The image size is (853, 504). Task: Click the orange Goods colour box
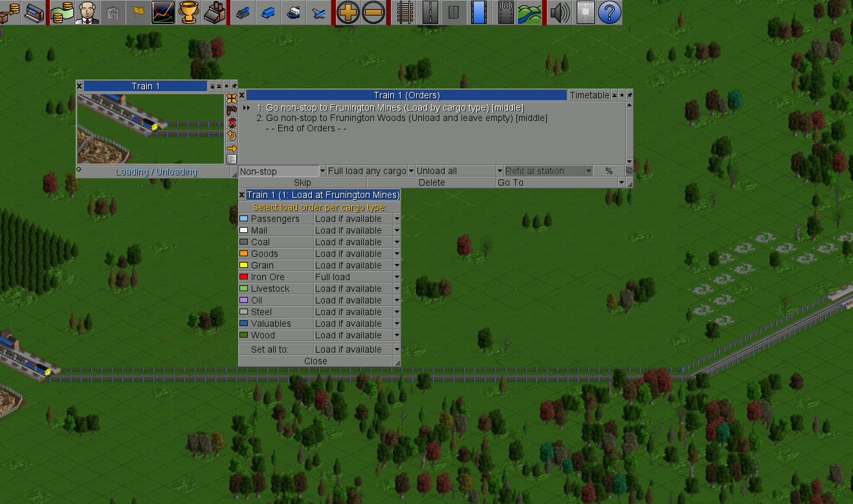pyautogui.click(x=244, y=254)
